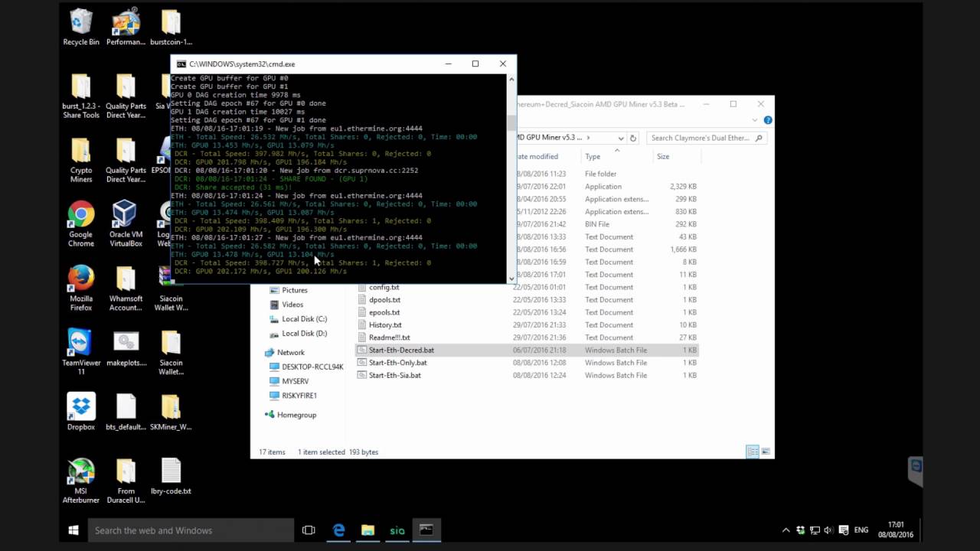Switch Explorer to details view

click(753, 452)
